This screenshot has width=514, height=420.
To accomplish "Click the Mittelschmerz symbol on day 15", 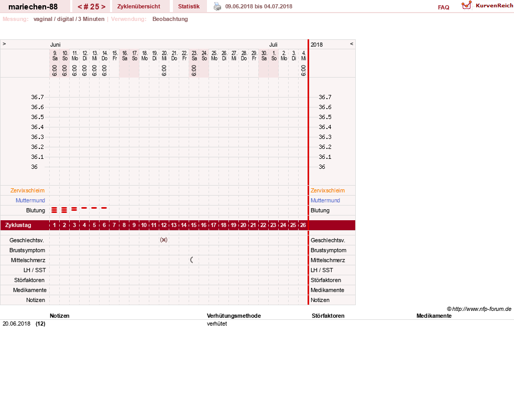I will (x=192, y=260).
